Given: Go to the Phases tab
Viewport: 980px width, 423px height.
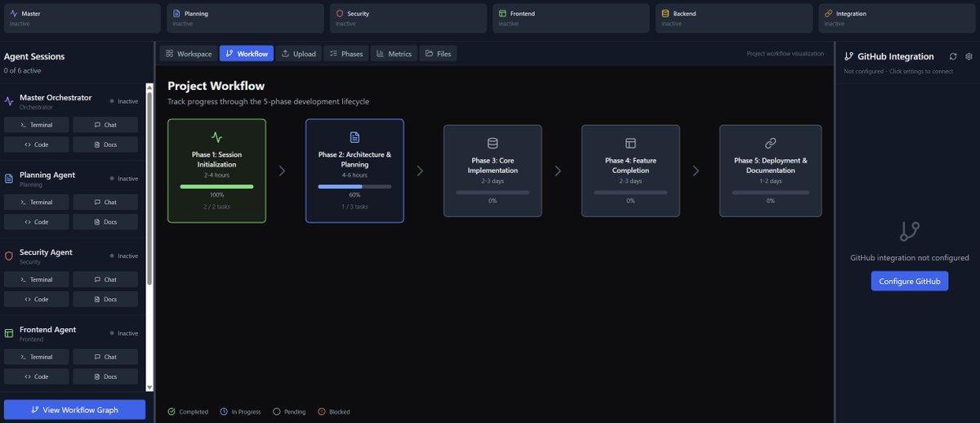Looking at the screenshot, I should pos(346,54).
